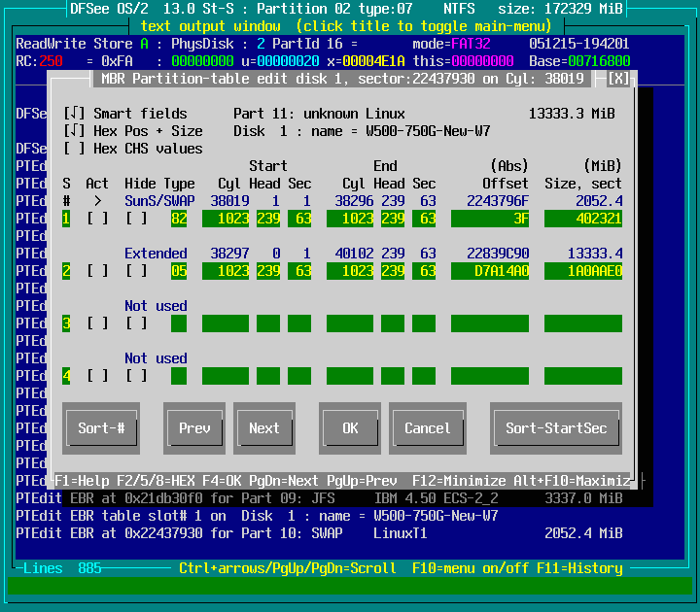This screenshot has width=700, height=612.
Task: Close the MBR Partition-table edit dialog
Action: [x=618, y=78]
